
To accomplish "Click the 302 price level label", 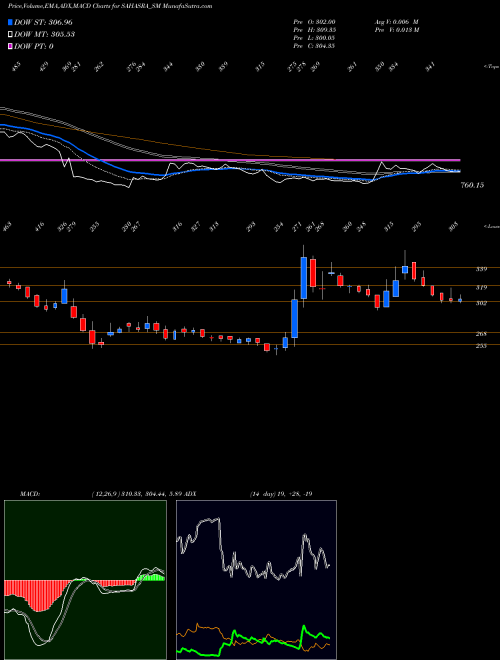I will coord(481,303).
